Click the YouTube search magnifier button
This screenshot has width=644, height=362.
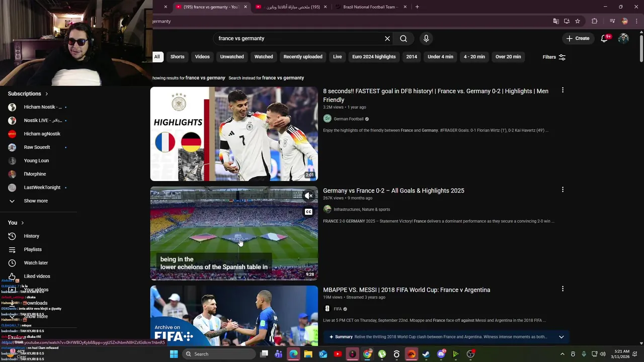pyautogui.click(x=404, y=38)
